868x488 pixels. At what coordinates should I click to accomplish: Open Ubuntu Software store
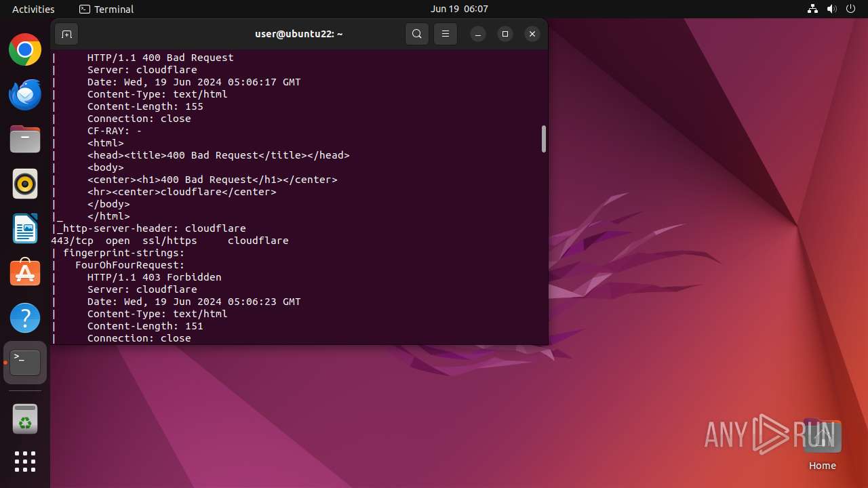coord(25,273)
